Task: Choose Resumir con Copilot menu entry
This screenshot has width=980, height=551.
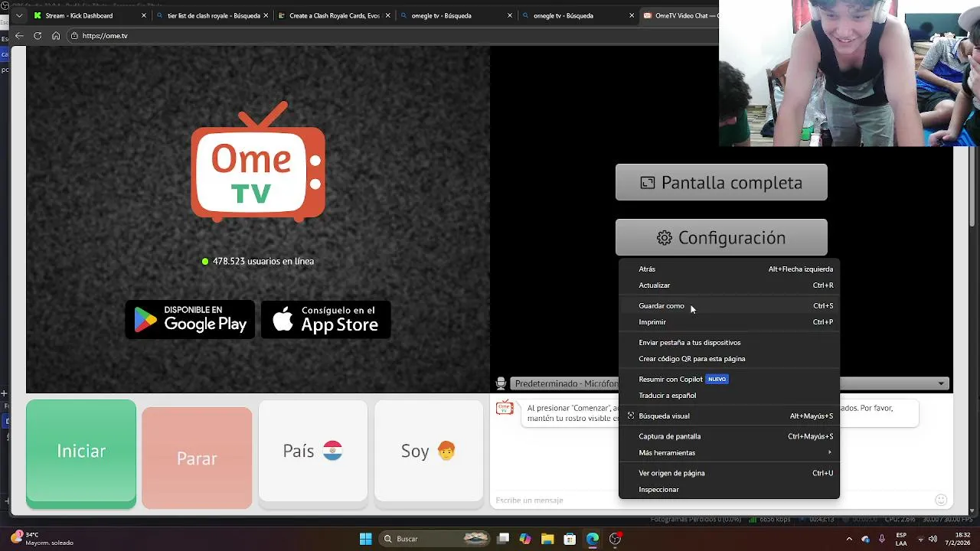Action: click(729, 380)
